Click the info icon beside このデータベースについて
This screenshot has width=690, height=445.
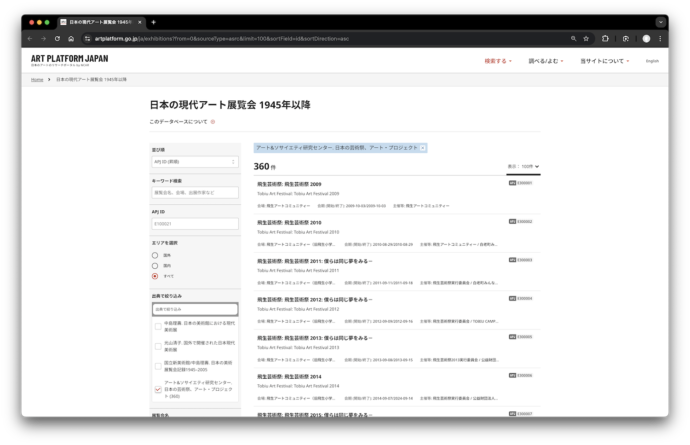tap(213, 121)
